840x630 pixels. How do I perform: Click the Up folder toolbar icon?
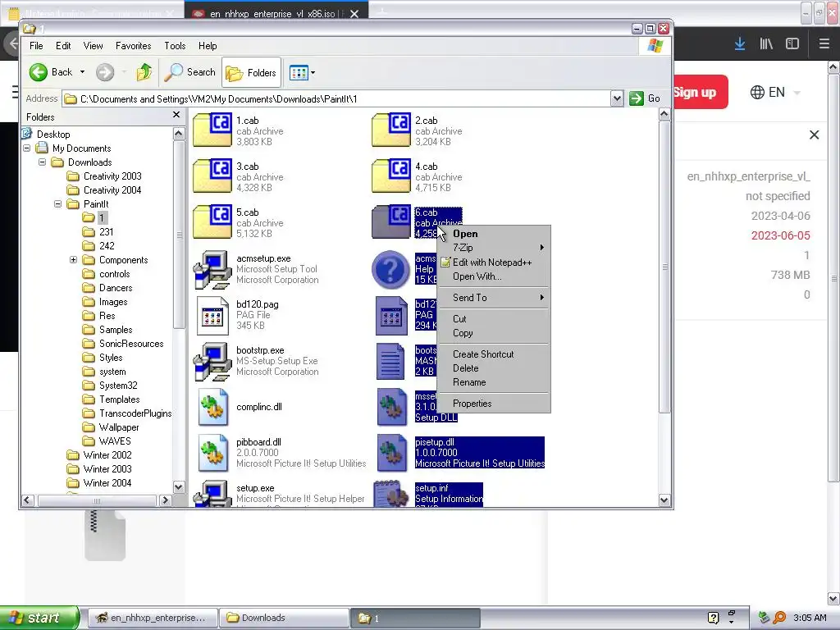point(144,72)
